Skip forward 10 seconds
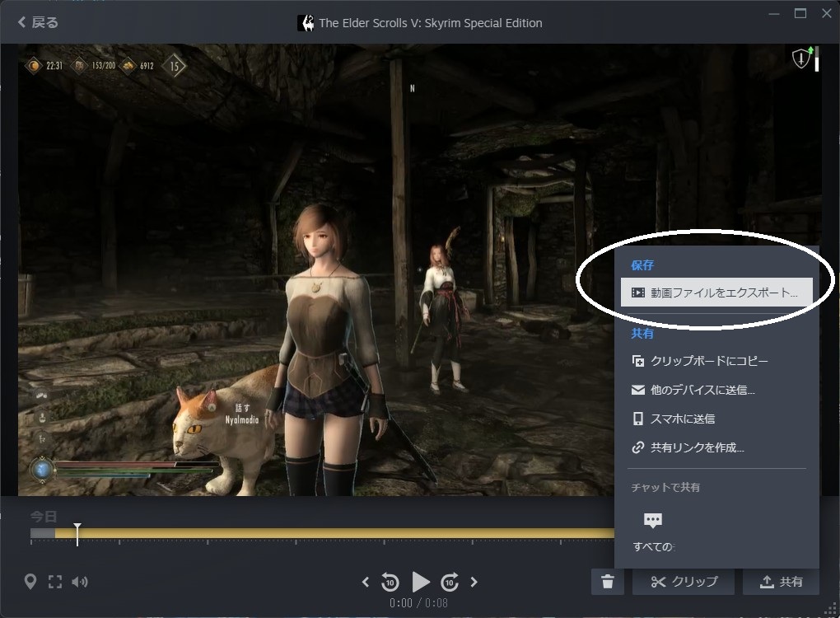 pyautogui.click(x=450, y=582)
